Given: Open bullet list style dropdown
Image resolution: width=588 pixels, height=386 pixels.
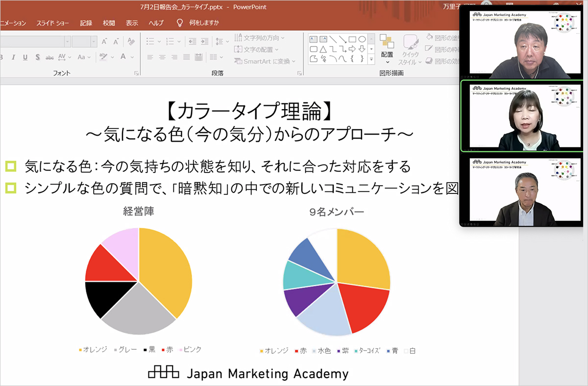Looking at the screenshot, I should 159,42.
